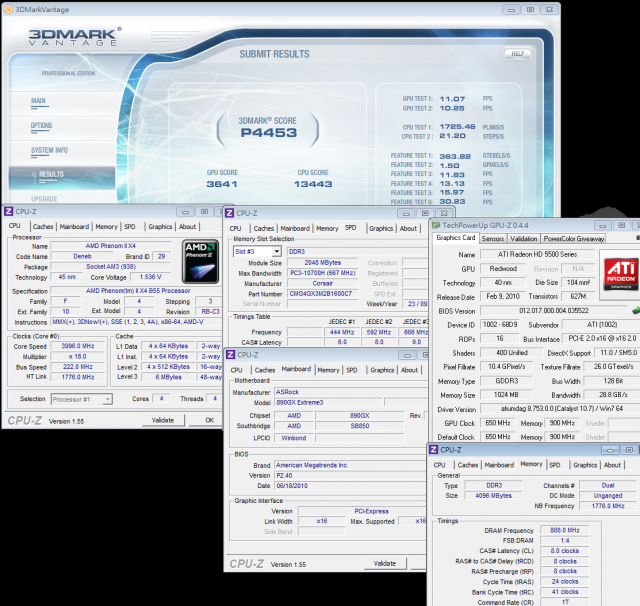Minimize the 3DMarkVantage window

coord(511,10)
